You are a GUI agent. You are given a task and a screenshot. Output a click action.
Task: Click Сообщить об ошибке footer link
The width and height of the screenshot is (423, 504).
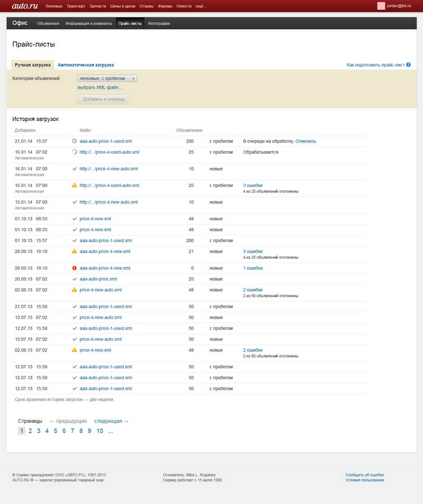[365, 475]
